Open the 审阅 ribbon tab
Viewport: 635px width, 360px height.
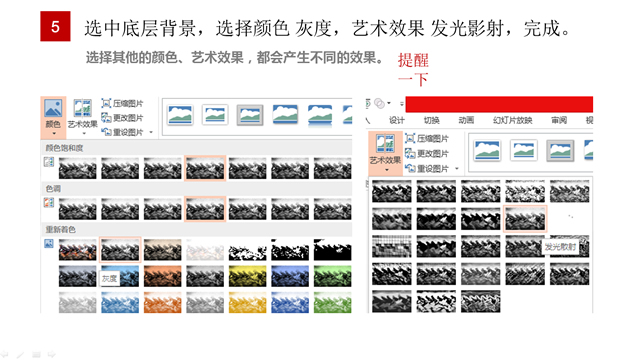tap(558, 120)
